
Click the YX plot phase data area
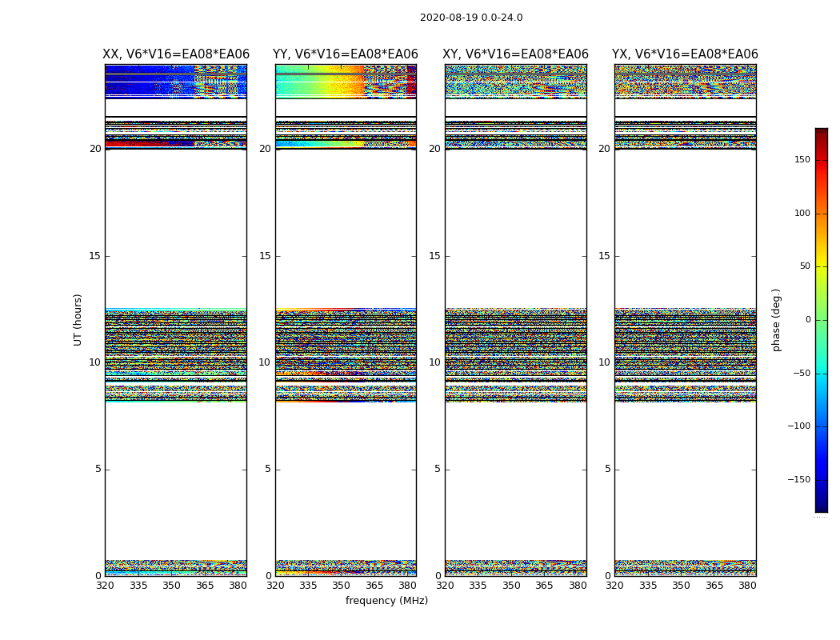pos(686,320)
